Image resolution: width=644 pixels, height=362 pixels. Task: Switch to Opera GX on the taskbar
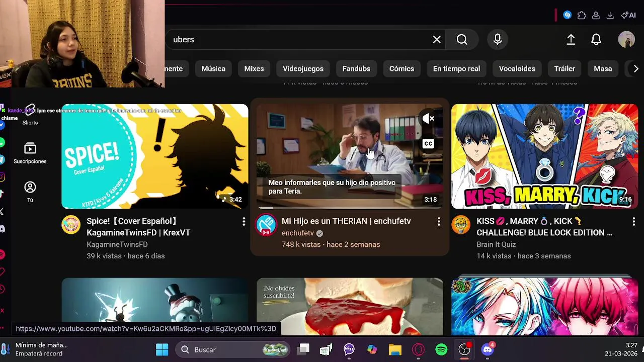click(x=418, y=350)
